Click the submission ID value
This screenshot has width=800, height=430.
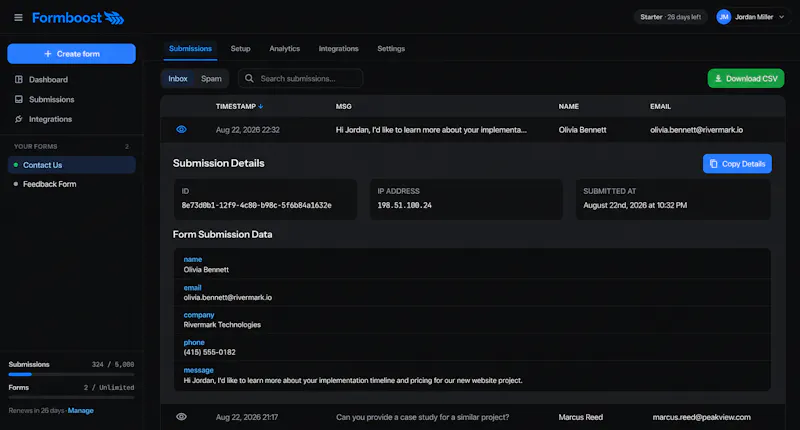[x=257, y=205]
